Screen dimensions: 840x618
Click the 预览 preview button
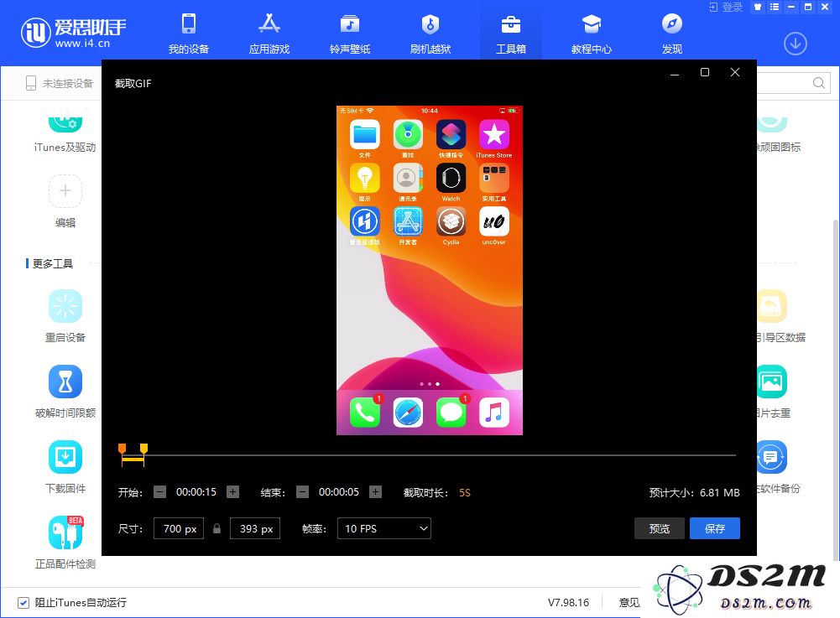659,528
